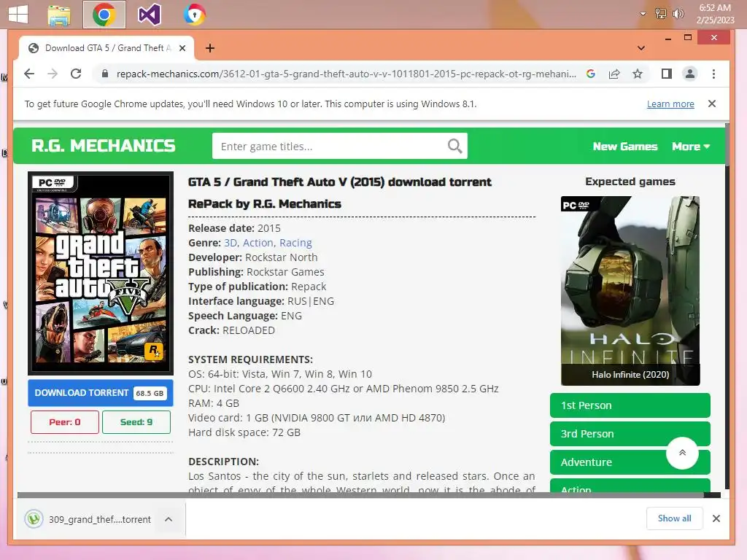Focus the Enter game titles search box
The image size is (747, 560).
click(x=330, y=146)
